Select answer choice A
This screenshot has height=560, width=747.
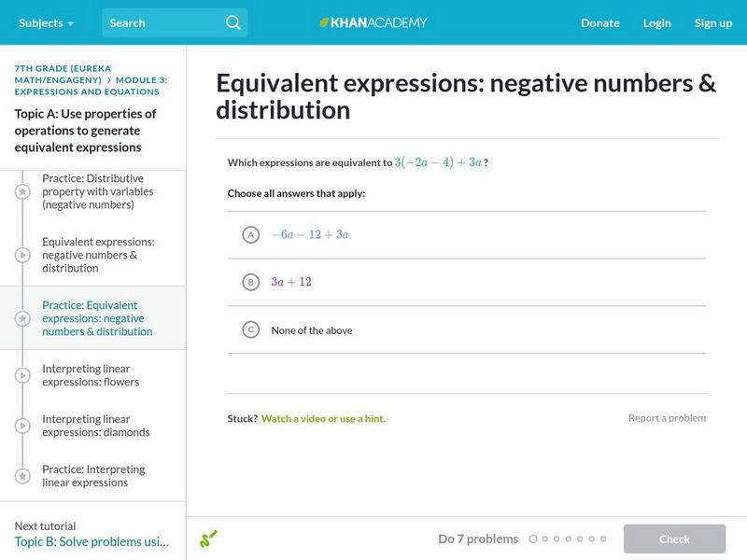(x=250, y=235)
